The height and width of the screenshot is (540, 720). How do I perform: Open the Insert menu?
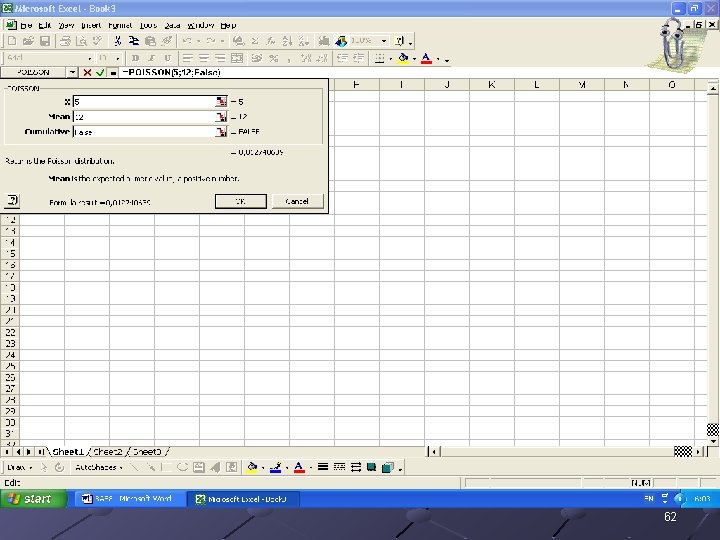point(91,25)
